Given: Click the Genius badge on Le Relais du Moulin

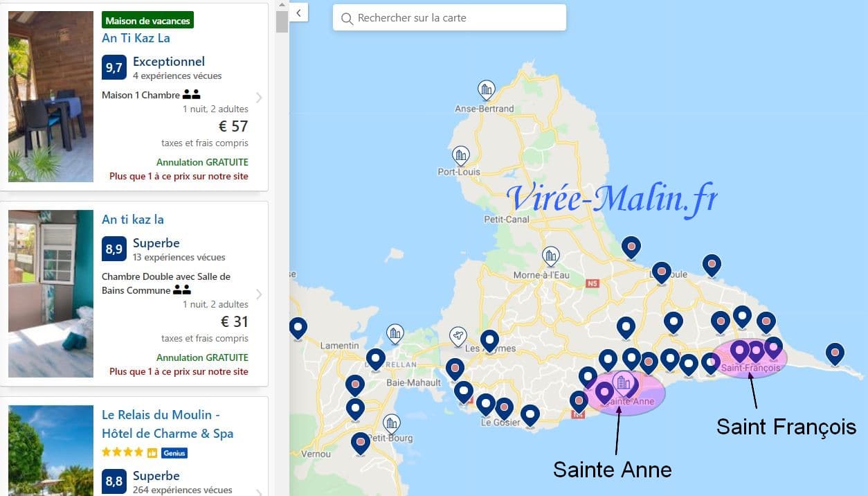Looking at the screenshot, I should (x=174, y=453).
